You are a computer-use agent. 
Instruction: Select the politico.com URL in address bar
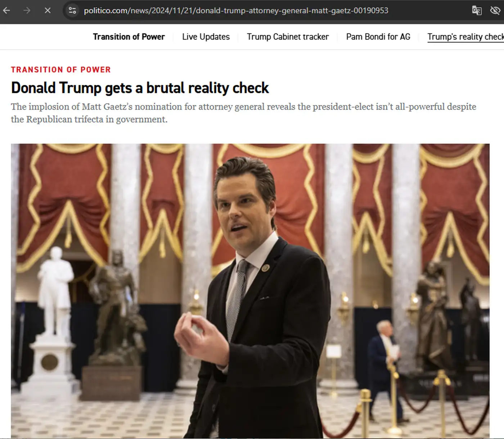click(x=236, y=11)
